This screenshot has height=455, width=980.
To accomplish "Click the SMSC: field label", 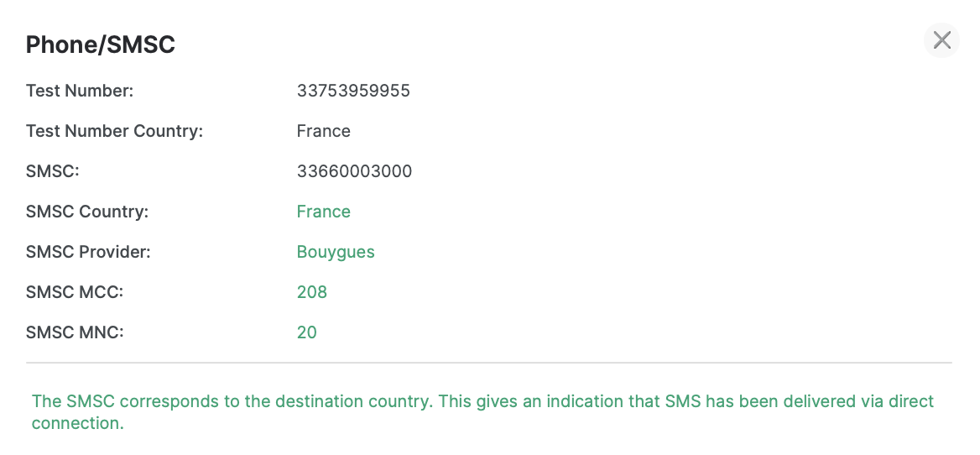I will [x=53, y=171].
